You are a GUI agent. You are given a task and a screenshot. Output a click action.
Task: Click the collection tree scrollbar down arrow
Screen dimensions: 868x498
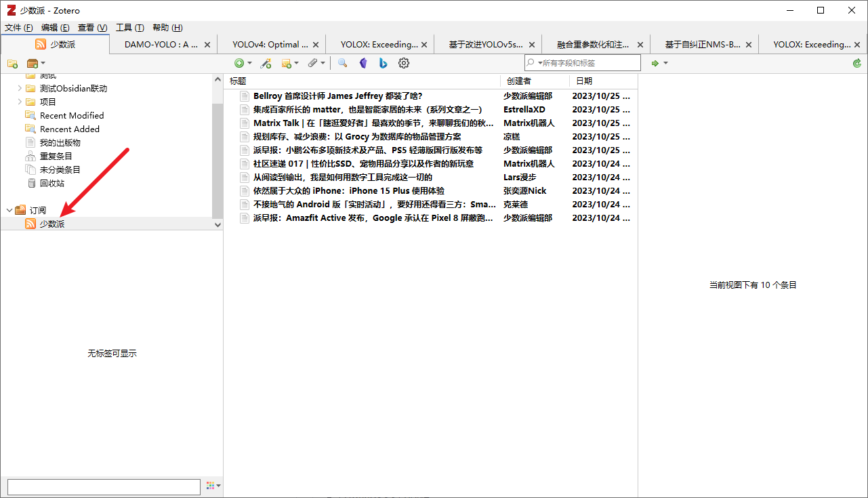coord(218,224)
